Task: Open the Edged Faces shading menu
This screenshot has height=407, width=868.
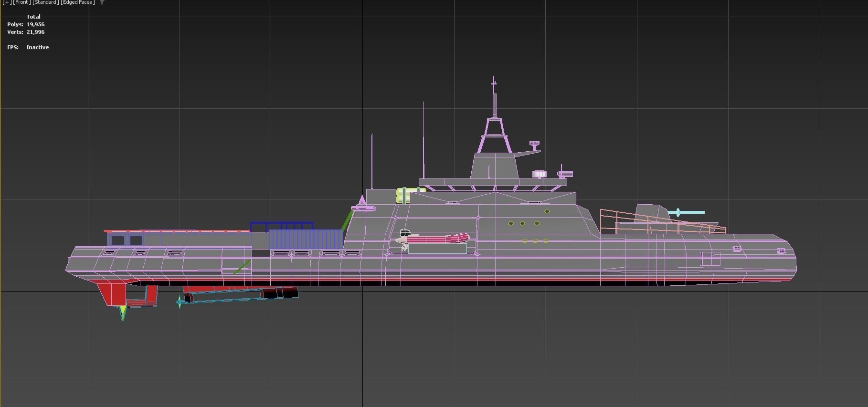Action: 78,2
